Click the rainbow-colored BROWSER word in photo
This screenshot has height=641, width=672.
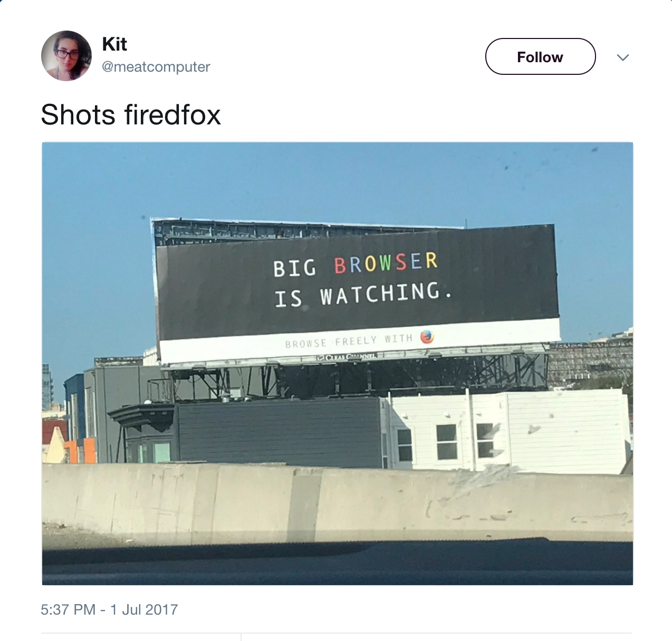(x=386, y=263)
